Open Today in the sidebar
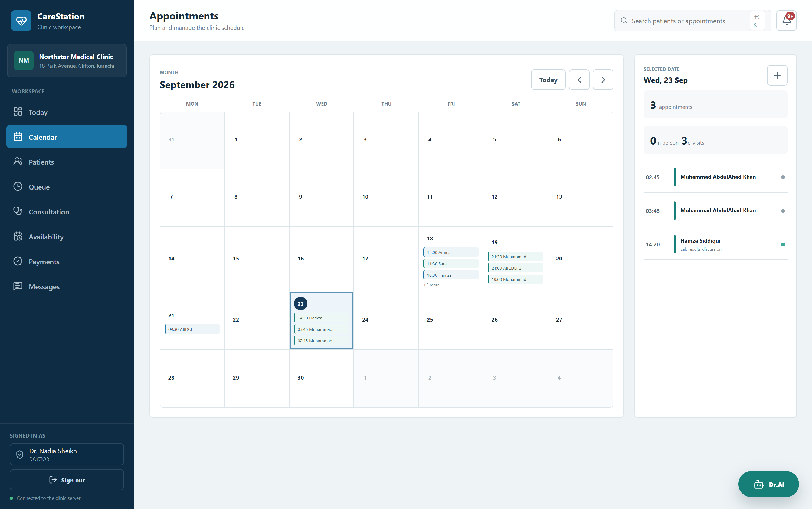 (x=67, y=112)
